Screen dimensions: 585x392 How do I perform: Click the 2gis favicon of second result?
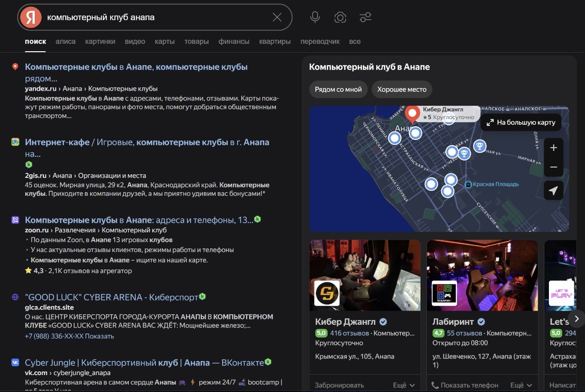tap(15, 142)
